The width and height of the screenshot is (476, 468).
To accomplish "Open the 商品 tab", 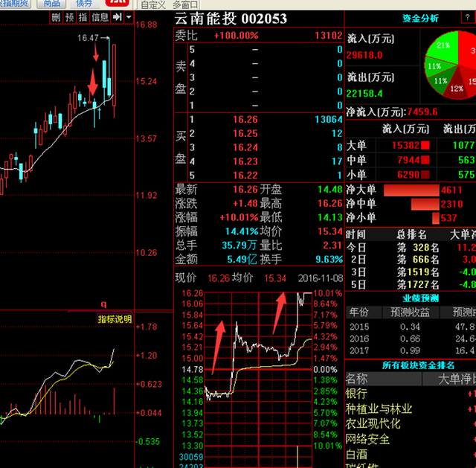I will [x=52, y=4].
